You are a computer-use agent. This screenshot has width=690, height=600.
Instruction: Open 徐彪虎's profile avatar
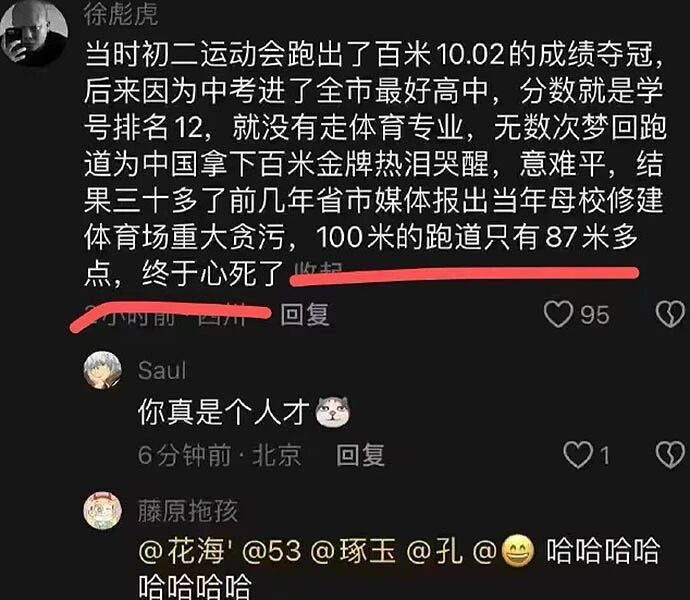(x=33, y=33)
